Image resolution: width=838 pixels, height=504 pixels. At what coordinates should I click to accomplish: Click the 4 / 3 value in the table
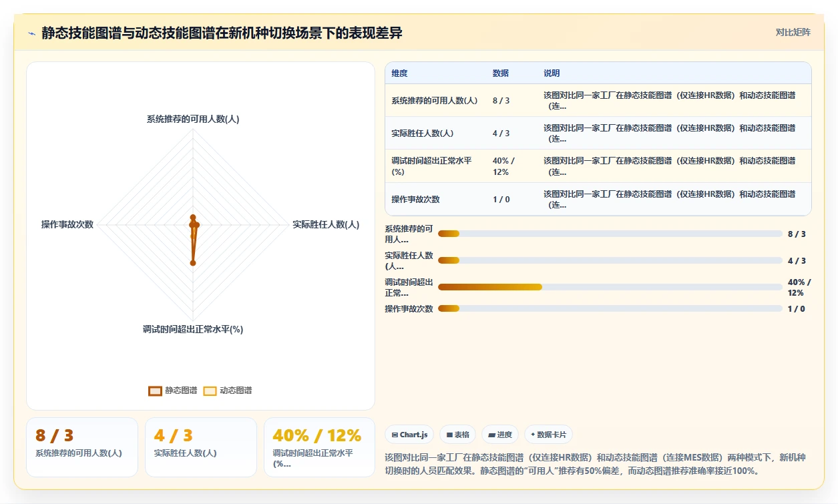[501, 133]
